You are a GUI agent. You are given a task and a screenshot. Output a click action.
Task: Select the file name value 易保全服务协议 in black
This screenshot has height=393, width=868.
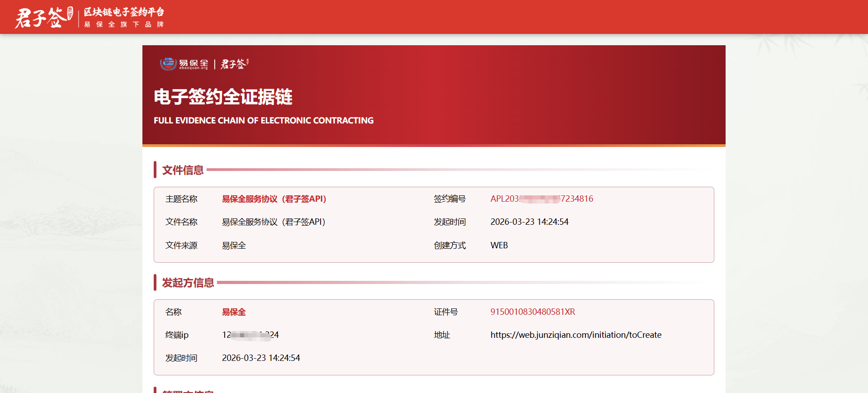tap(274, 222)
